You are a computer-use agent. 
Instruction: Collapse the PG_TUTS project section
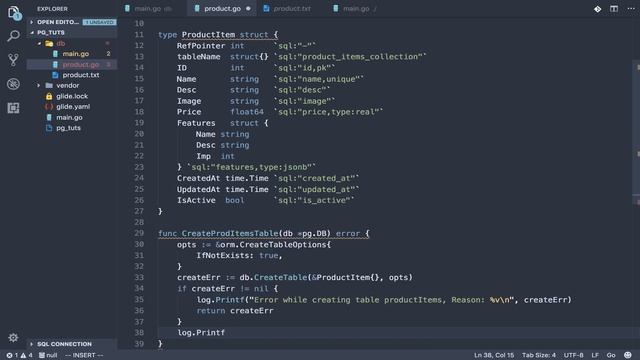coord(31,33)
